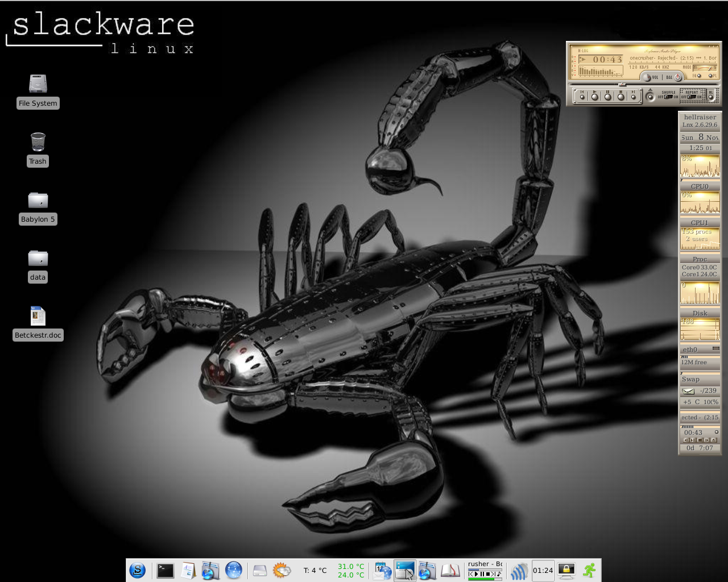Open the weather sun-and-cloud panel icon
Screen dimensions: 728x582
(282, 570)
